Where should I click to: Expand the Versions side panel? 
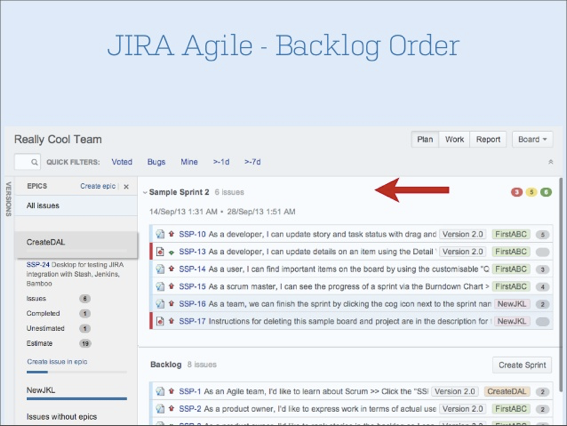coord(8,199)
